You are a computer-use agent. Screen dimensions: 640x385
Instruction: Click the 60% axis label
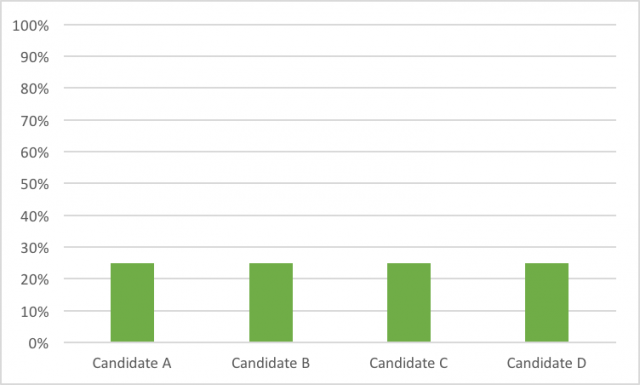35,152
